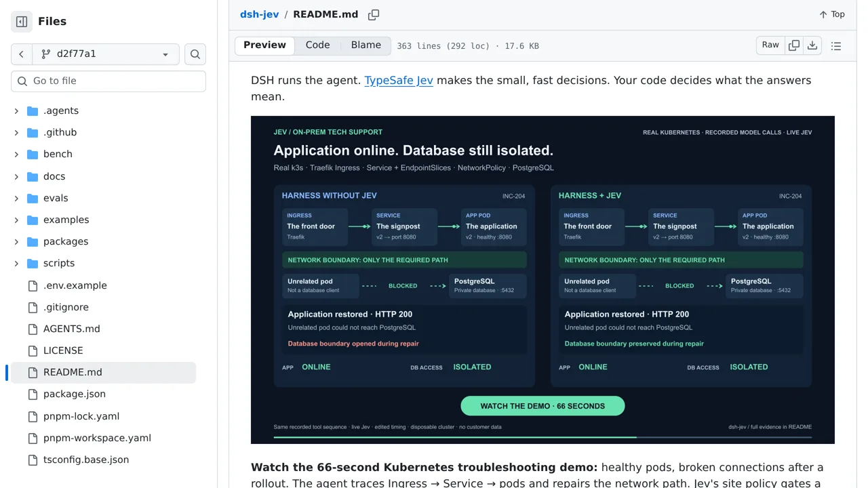The width and height of the screenshot is (868, 488).
Task: Open the d2f77a1 branch selector dropdown
Action: (x=106, y=54)
